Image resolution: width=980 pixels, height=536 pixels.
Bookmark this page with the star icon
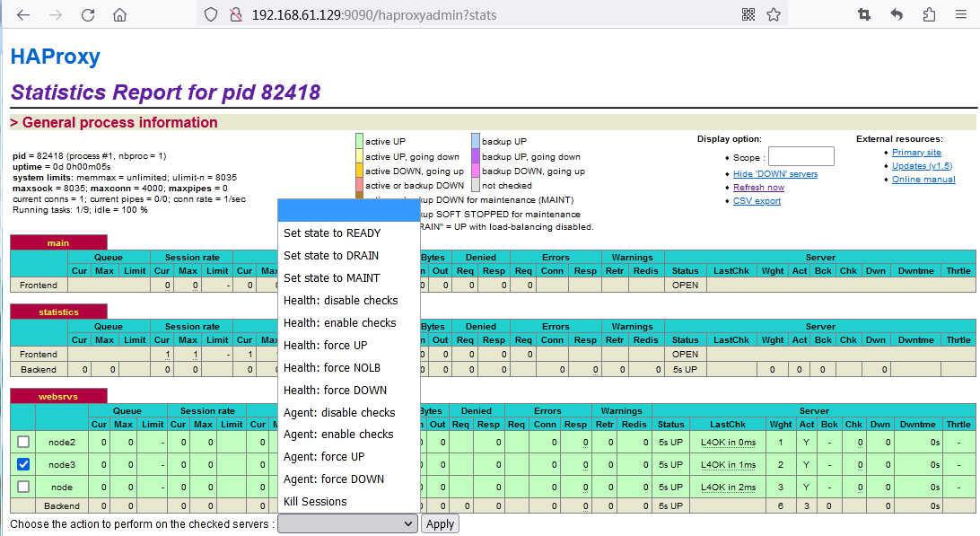[774, 14]
